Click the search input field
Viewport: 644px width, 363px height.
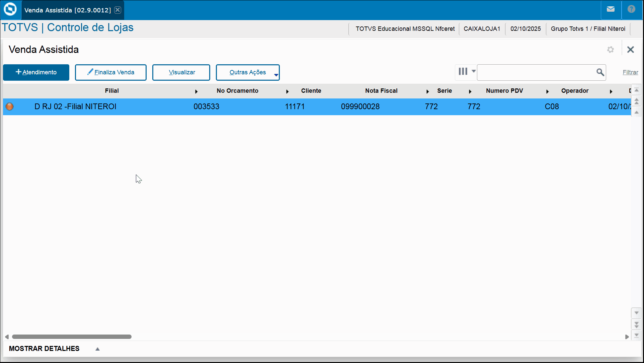tap(536, 72)
